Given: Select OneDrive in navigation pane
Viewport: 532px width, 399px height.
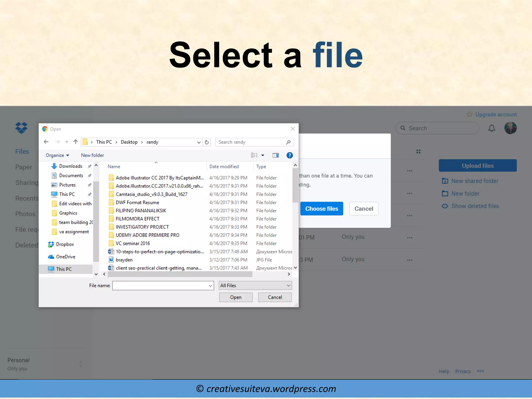Looking at the screenshot, I should coord(65,257).
